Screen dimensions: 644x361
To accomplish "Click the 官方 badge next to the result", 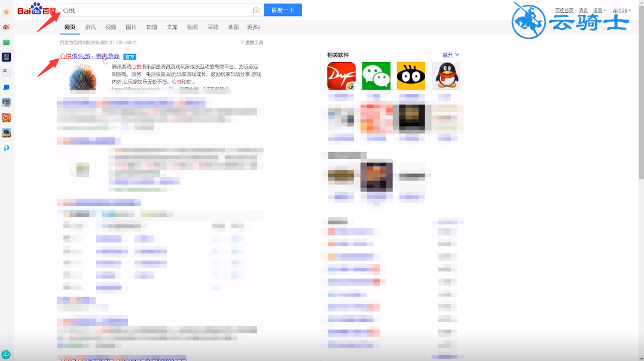I will [x=130, y=57].
